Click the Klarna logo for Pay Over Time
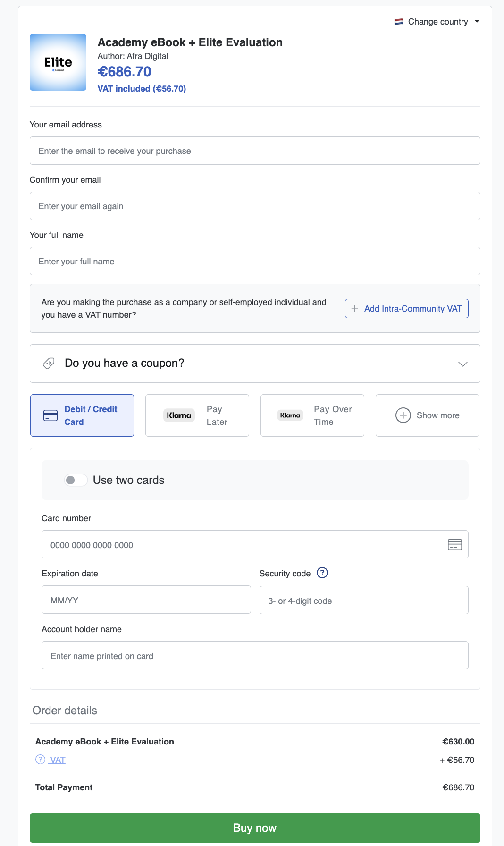 tap(290, 415)
